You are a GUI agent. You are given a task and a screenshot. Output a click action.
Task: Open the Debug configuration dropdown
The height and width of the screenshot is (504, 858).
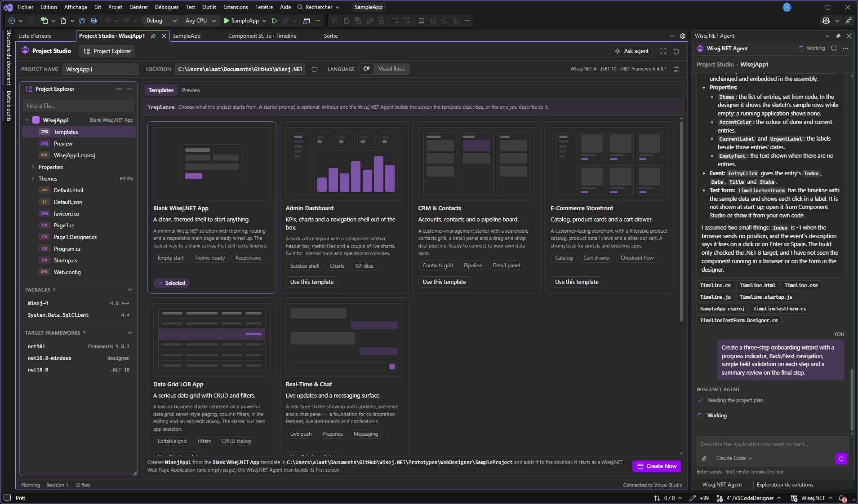point(161,21)
